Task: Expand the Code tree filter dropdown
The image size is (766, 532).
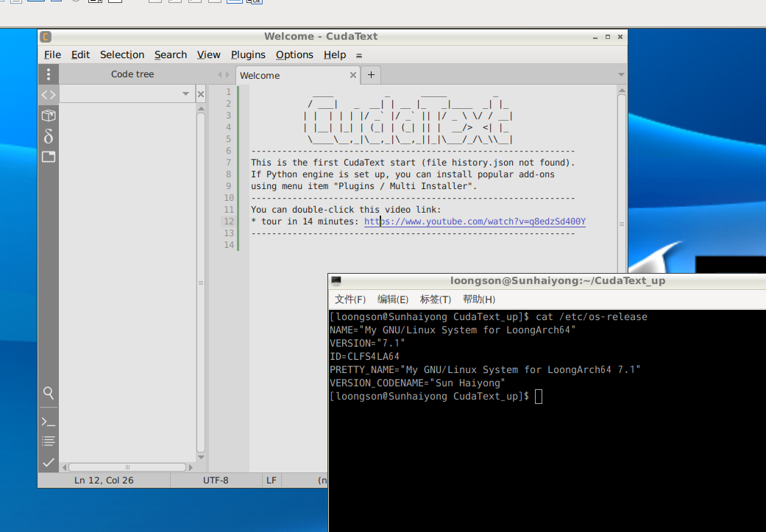Action: tap(185, 94)
